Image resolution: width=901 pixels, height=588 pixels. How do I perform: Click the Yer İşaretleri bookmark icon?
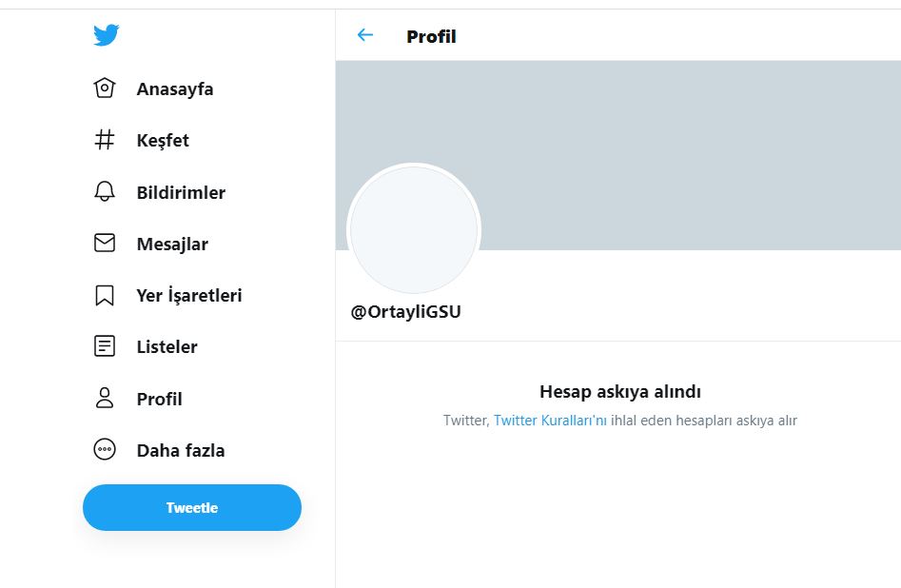[x=105, y=296]
